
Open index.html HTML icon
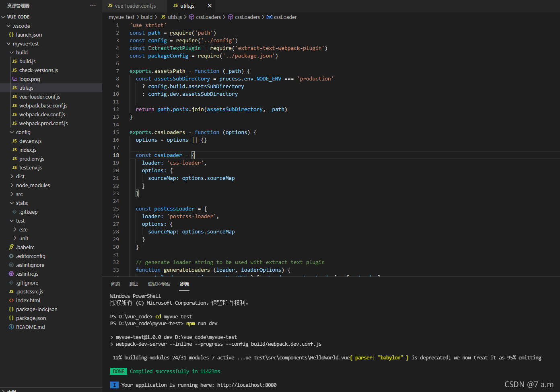tap(11, 300)
